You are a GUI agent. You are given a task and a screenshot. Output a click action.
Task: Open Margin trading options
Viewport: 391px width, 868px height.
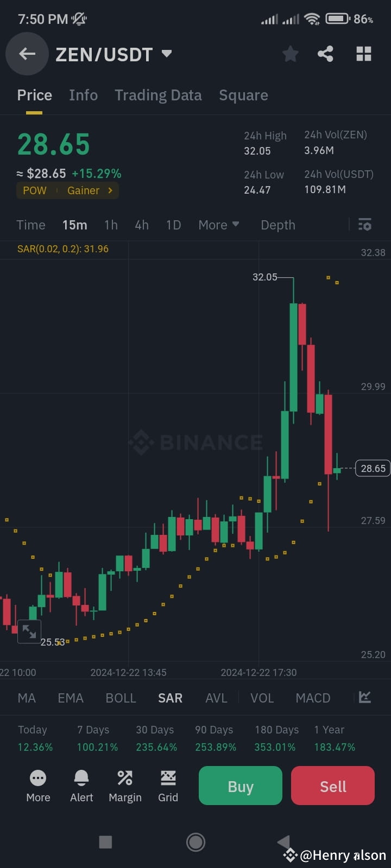click(x=124, y=786)
